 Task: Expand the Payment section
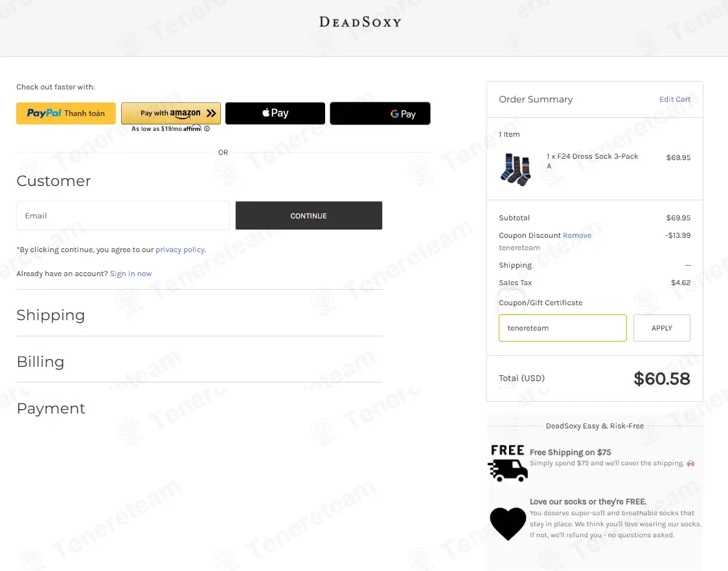tap(51, 408)
